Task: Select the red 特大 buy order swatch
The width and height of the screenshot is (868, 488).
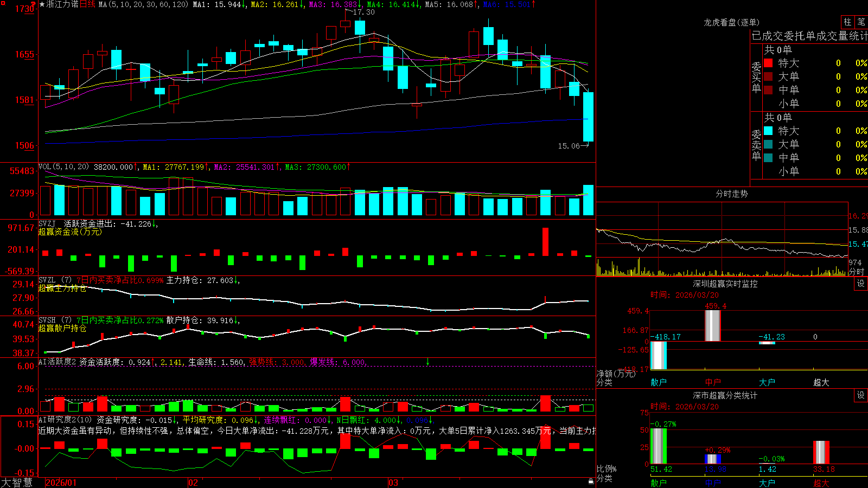Action: click(x=768, y=63)
